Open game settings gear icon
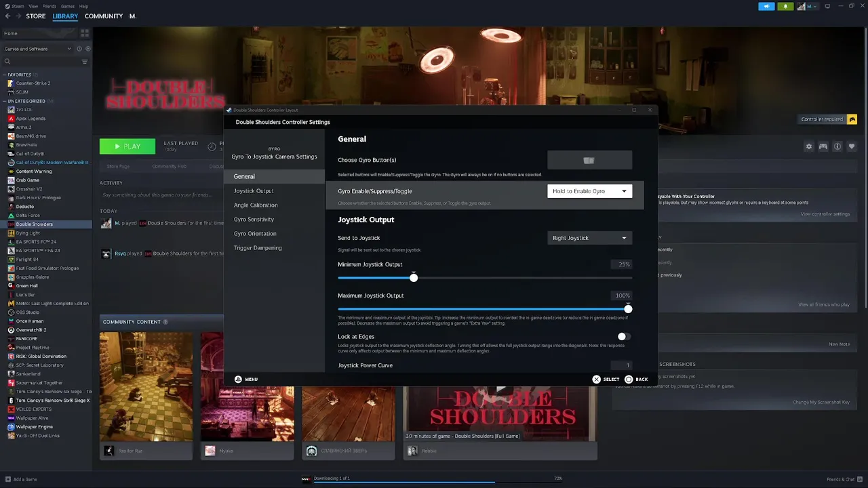Screen dimensions: 868x488 tap(808, 146)
